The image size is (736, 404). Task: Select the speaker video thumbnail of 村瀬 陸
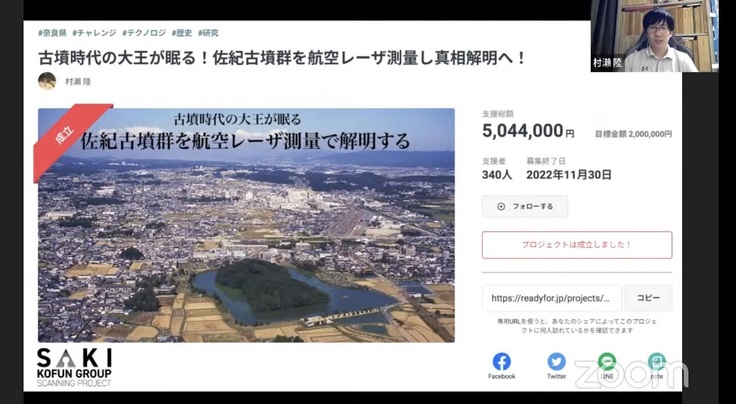[x=654, y=36]
